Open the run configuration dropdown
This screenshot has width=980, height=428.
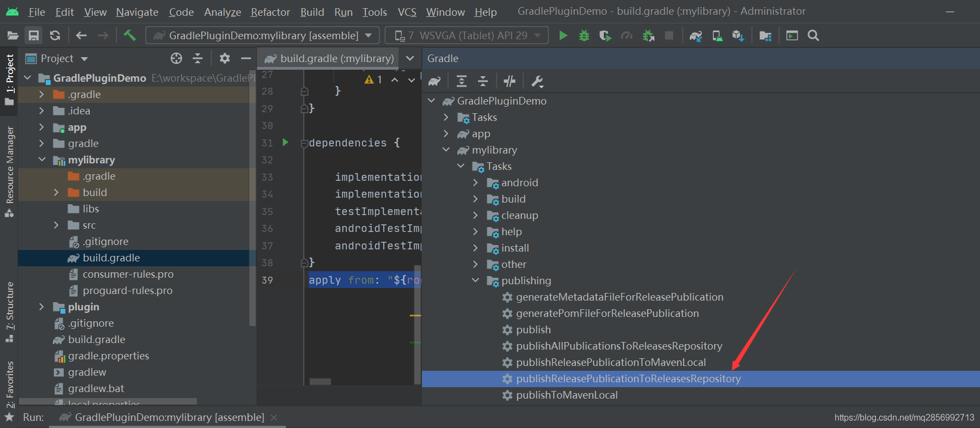[x=263, y=35]
